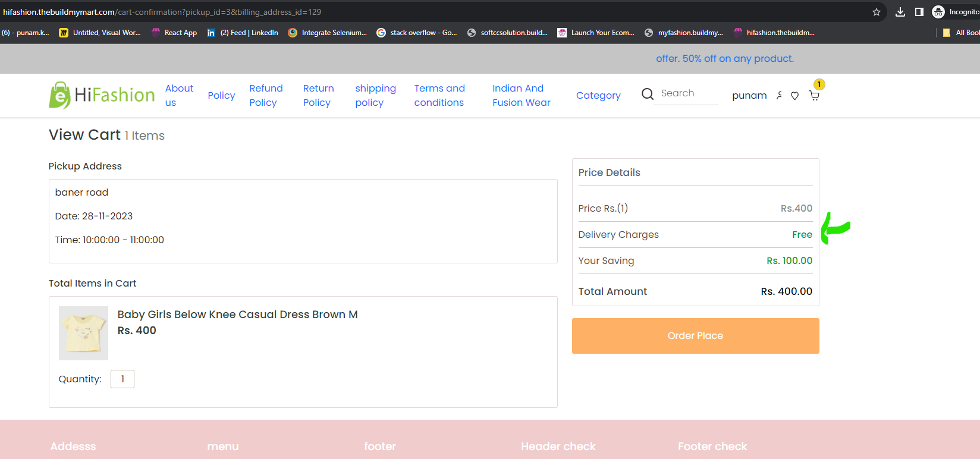Open the punam.k bookmark
This screenshot has width=980, height=459.
[26, 33]
